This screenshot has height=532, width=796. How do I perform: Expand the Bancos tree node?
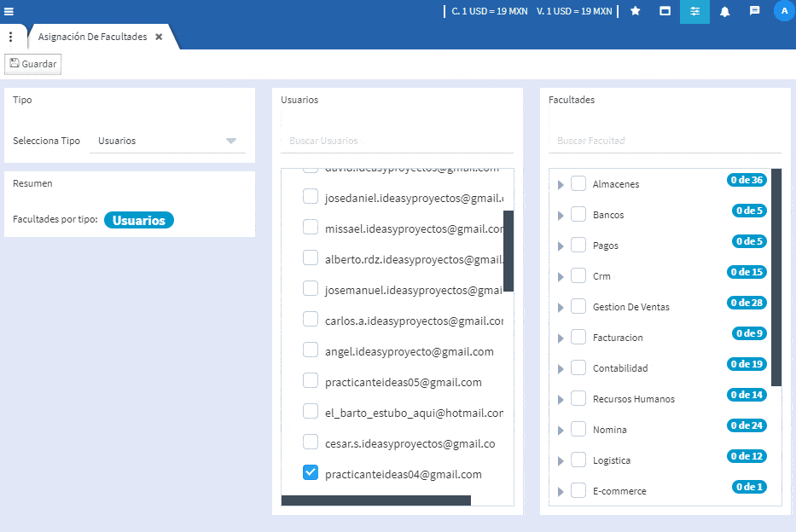561,216
